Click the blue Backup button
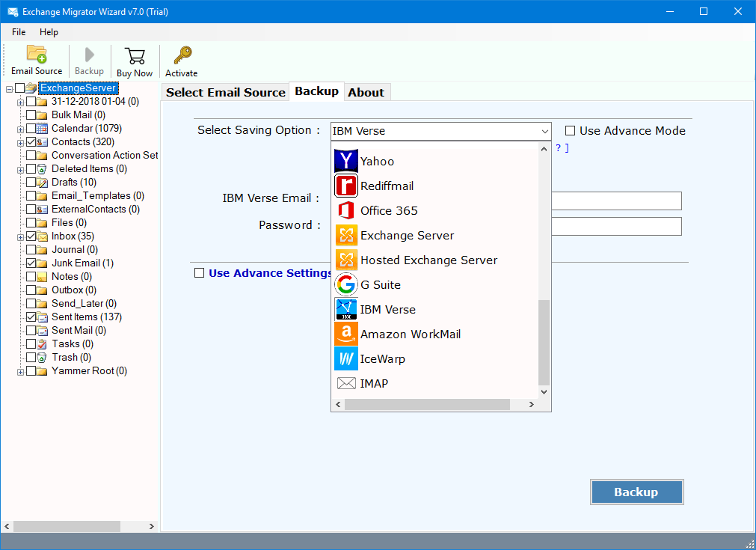The image size is (756, 550). [x=636, y=492]
